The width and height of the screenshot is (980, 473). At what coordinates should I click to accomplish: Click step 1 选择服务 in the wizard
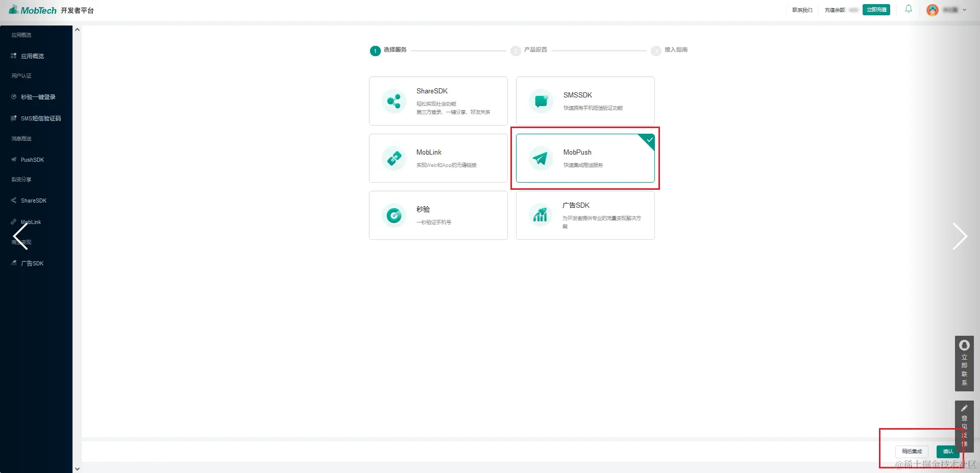pos(388,50)
